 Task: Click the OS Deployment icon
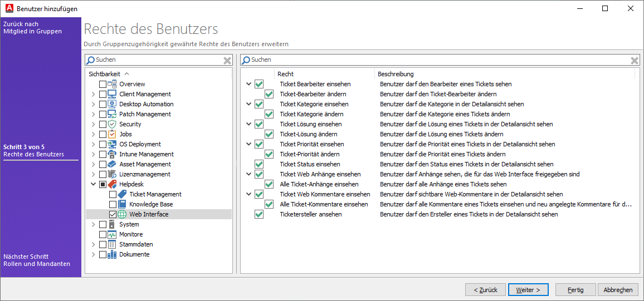(112, 144)
